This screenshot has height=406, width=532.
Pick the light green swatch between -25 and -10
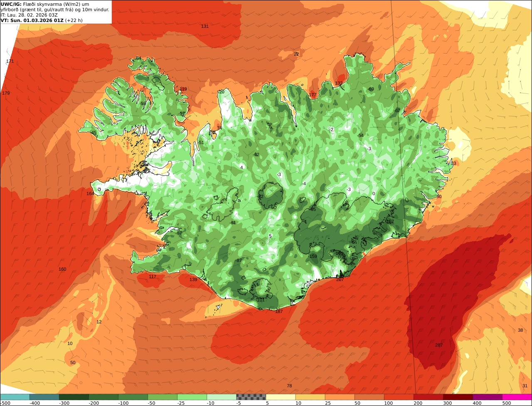192,397
